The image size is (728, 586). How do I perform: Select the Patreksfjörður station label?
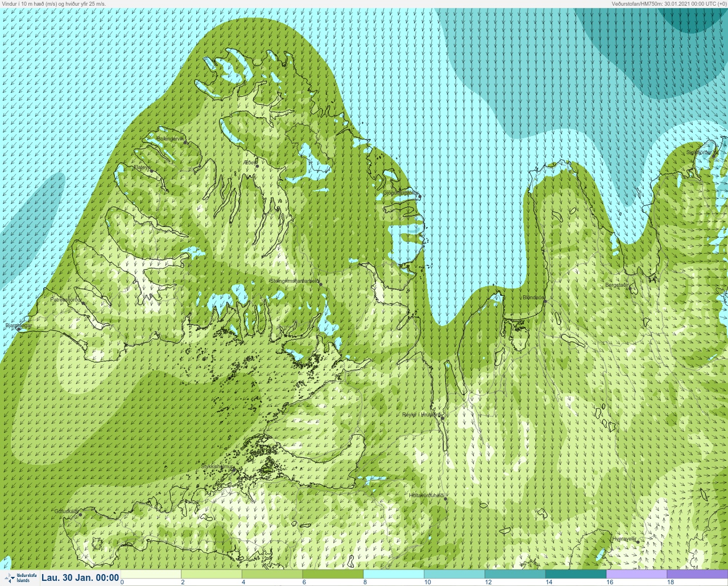click(x=66, y=299)
